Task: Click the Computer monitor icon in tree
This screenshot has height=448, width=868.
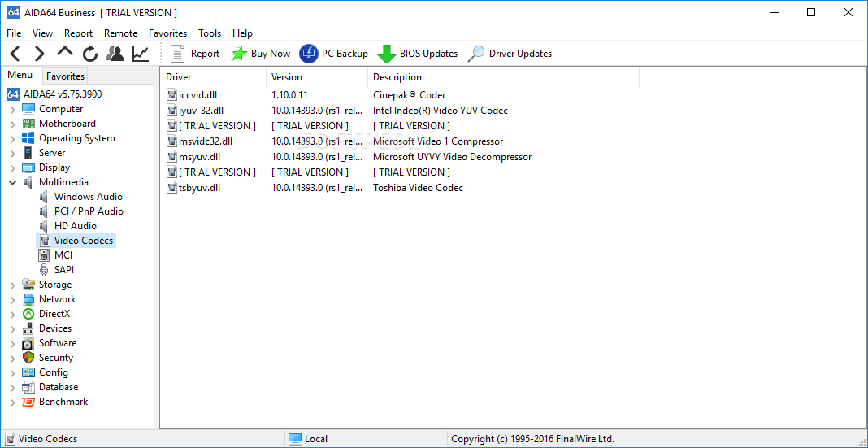Action: pos(28,109)
